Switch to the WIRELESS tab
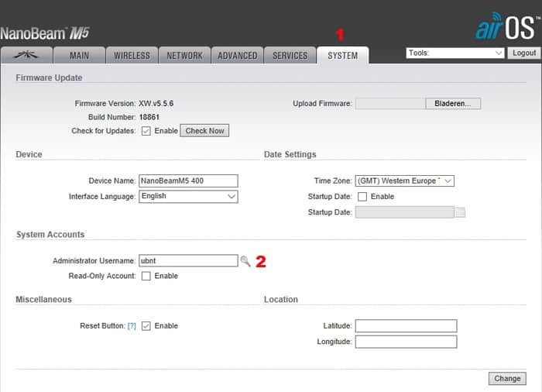Image resolution: width=542 pixels, height=392 pixels. click(132, 55)
